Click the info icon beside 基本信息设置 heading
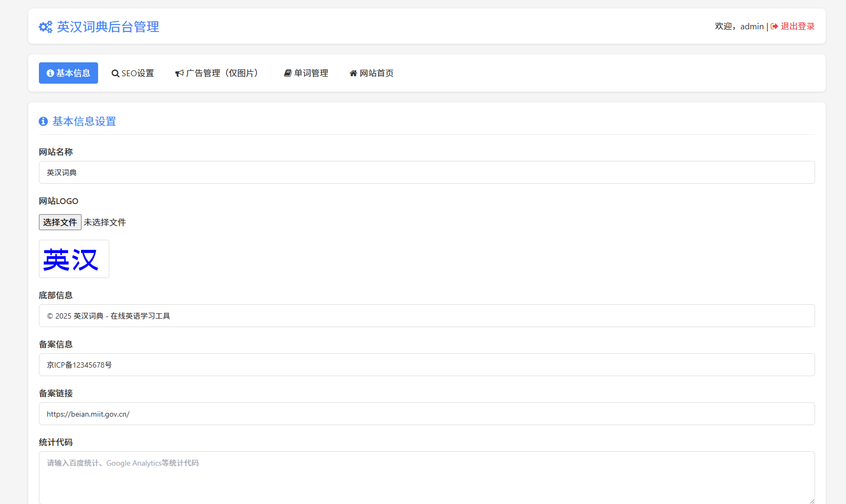This screenshot has height=504, width=846. tap(43, 121)
